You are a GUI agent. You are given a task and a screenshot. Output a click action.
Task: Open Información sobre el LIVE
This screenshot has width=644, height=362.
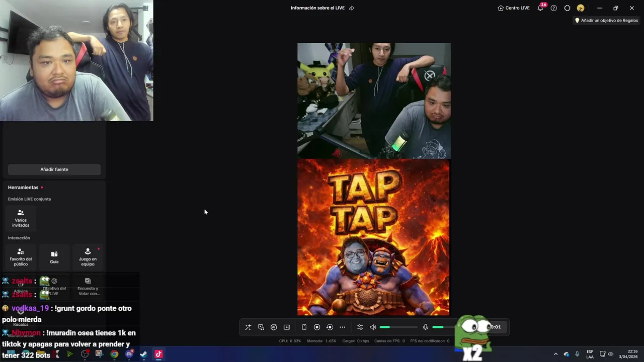tap(317, 8)
